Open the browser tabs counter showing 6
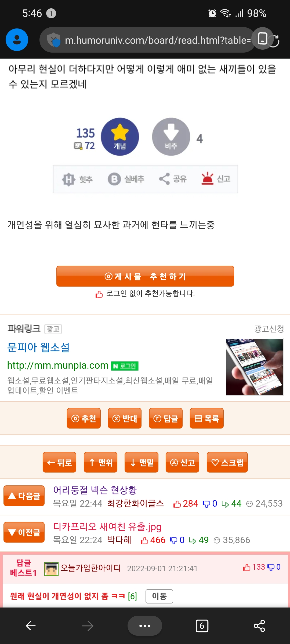The width and height of the screenshot is (290, 644). point(202,626)
